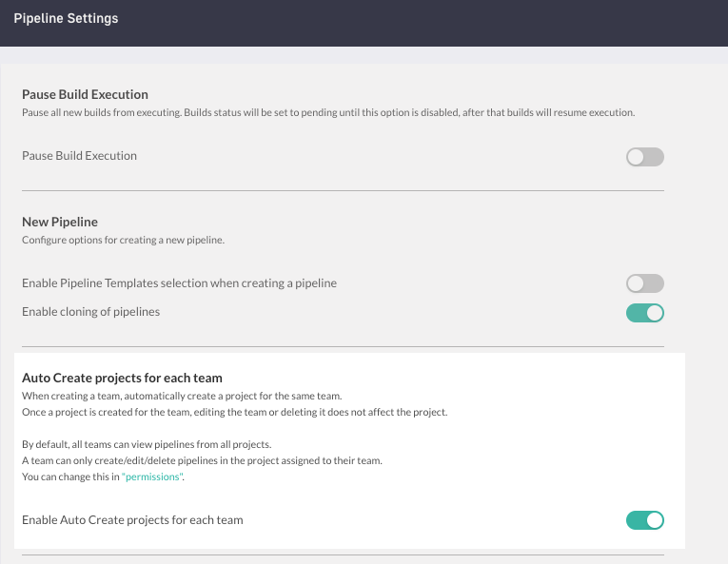The image size is (728, 564).
Task: Click the "Pause Build Execution" option label
Action: [x=79, y=156]
